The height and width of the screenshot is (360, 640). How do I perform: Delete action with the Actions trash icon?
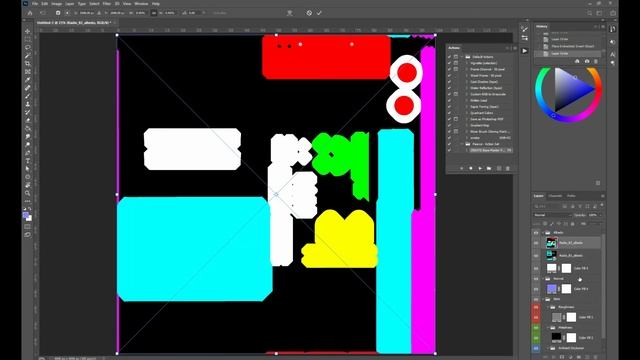point(508,168)
